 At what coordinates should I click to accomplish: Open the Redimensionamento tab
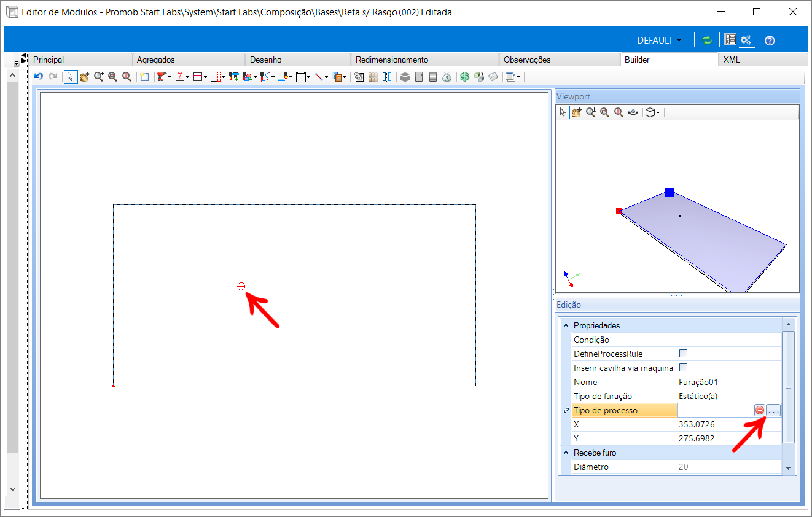click(x=425, y=60)
